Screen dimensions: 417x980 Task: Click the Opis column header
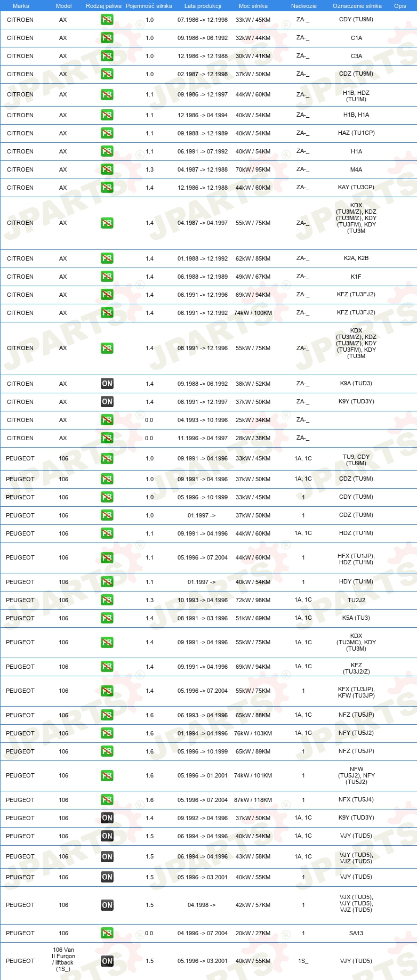(x=400, y=6)
